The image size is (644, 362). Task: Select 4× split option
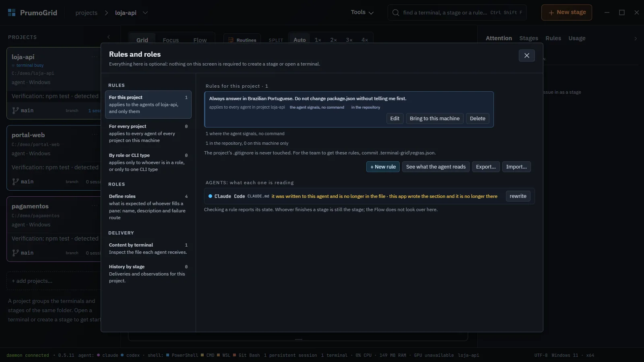coord(365,40)
